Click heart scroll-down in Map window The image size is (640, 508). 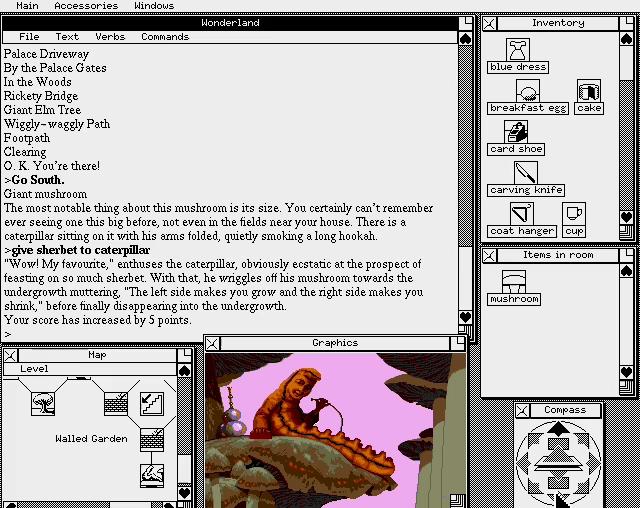184,493
